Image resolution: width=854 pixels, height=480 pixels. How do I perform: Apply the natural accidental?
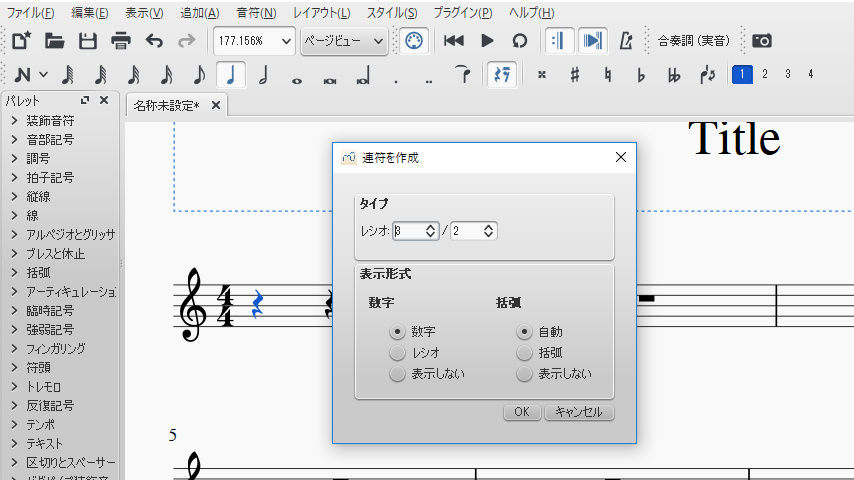pos(608,75)
